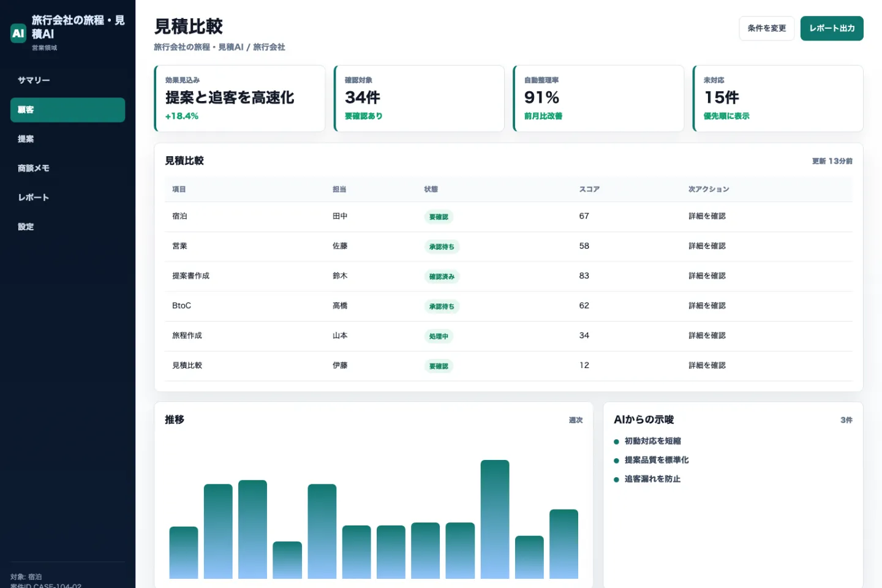
Task: Click 田中 in the 担当 column
Action: click(340, 216)
